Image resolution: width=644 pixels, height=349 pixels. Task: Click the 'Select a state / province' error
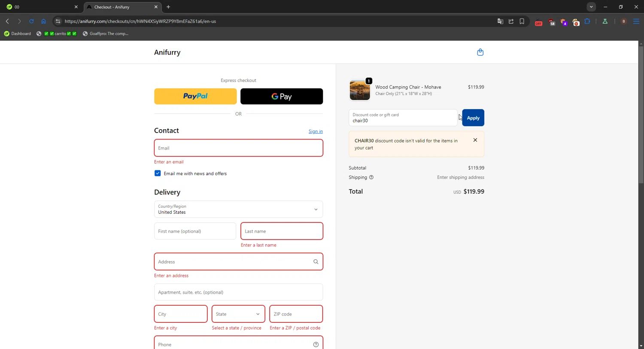pyautogui.click(x=237, y=328)
